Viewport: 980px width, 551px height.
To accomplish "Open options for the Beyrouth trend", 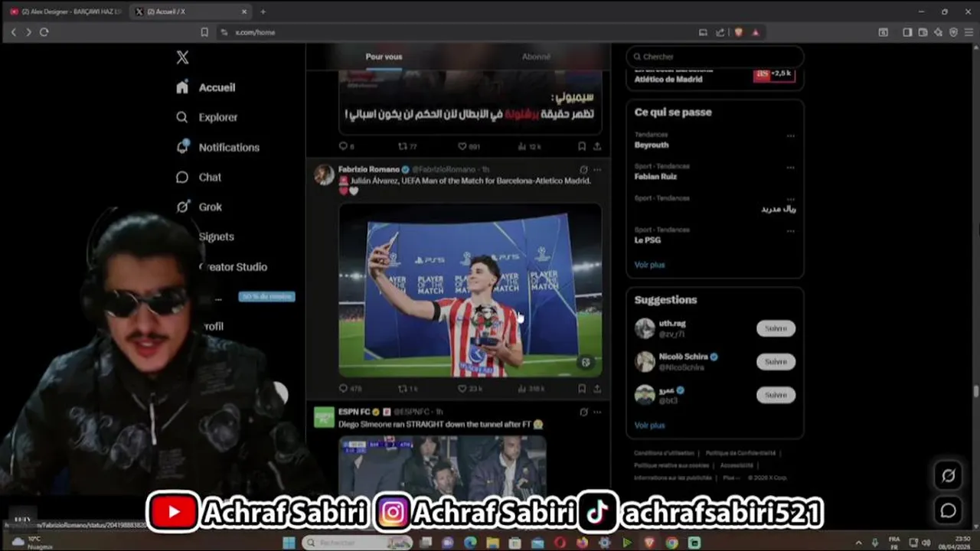I will (x=790, y=135).
